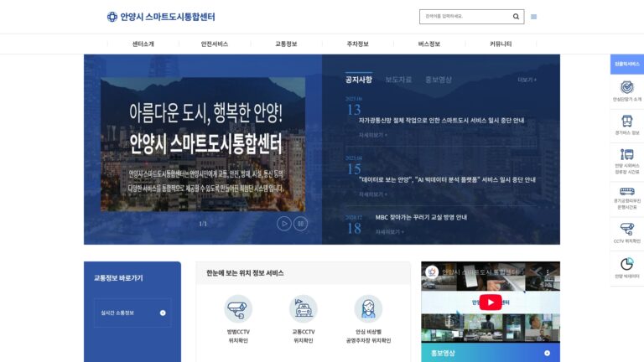This screenshot has width=644, height=362.
Task: Open the 안양 빅데이터 pie chart icon
Action: click(626, 264)
